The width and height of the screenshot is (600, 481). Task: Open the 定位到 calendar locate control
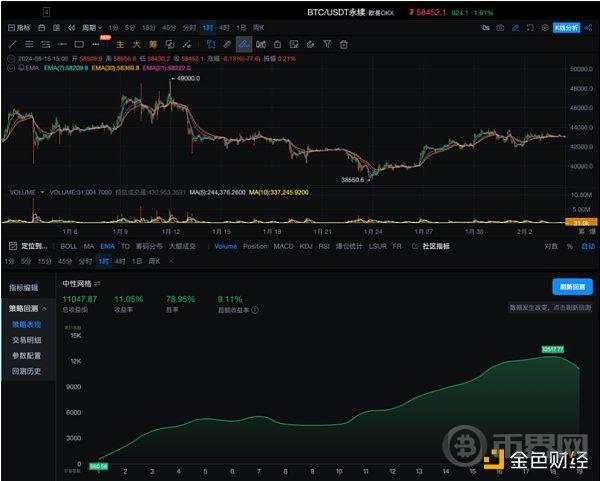click(28, 246)
